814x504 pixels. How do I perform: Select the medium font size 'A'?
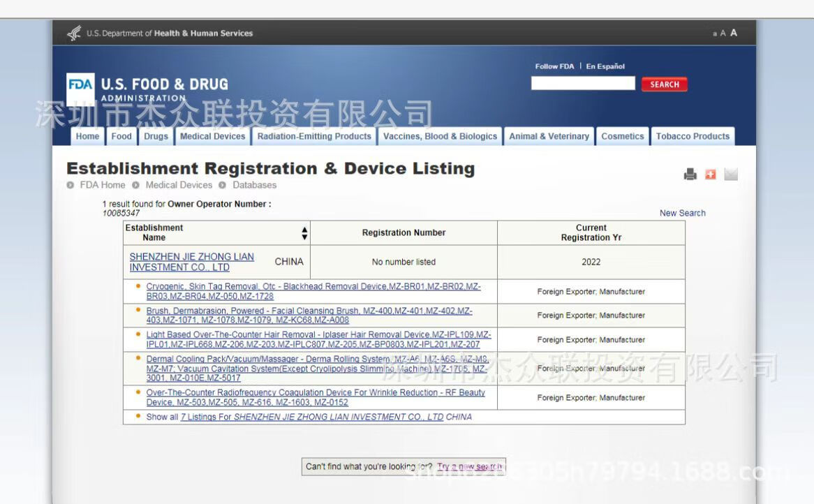723,34
